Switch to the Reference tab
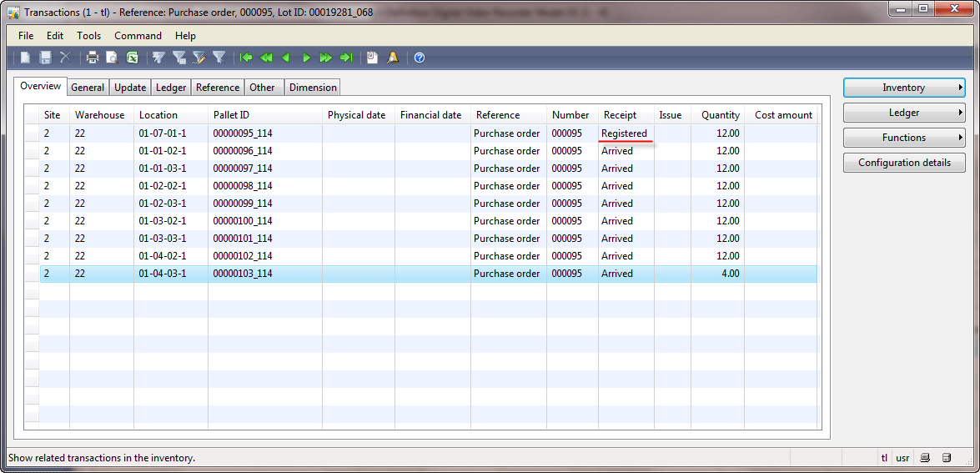The height and width of the screenshot is (473, 980). click(218, 88)
